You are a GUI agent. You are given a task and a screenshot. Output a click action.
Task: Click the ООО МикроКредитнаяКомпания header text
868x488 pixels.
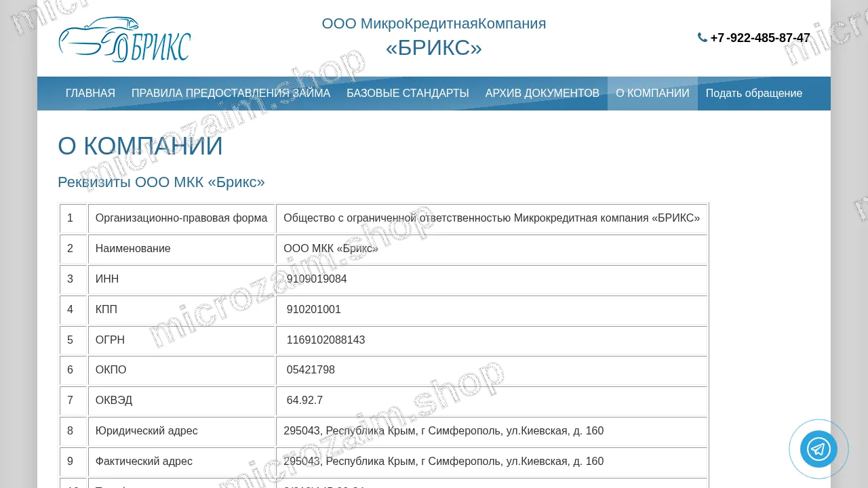(x=434, y=24)
